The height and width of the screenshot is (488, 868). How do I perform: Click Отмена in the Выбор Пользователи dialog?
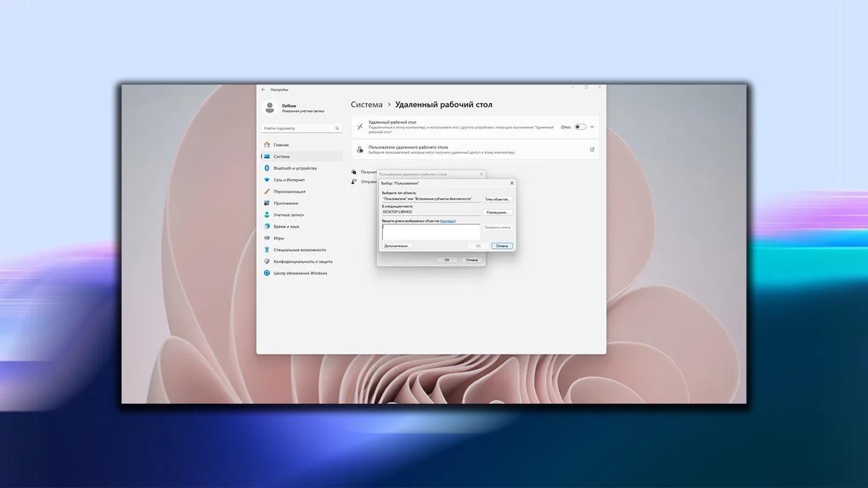(502, 246)
